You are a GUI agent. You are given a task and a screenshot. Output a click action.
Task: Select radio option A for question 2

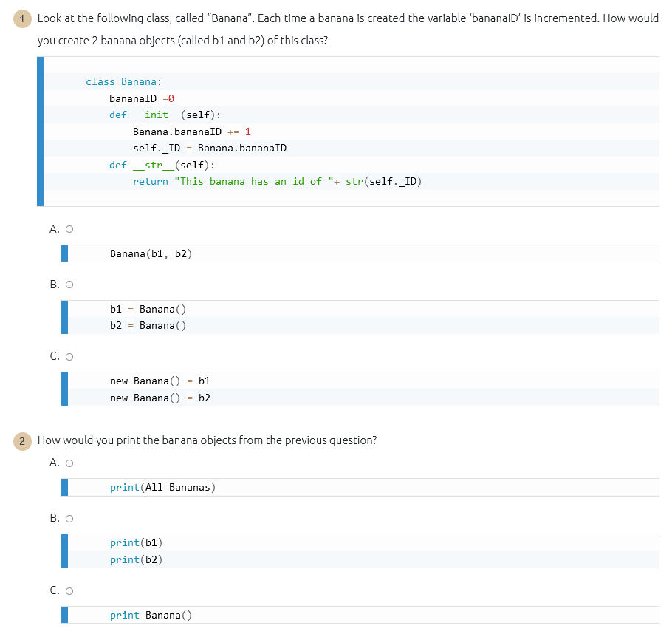69,463
